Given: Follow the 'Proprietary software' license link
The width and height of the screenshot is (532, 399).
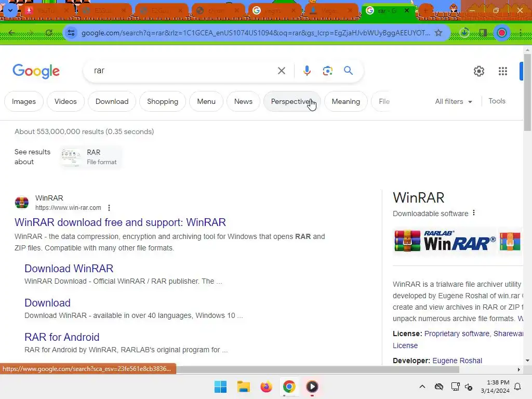Looking at the screenshot, I should [457, 334].
